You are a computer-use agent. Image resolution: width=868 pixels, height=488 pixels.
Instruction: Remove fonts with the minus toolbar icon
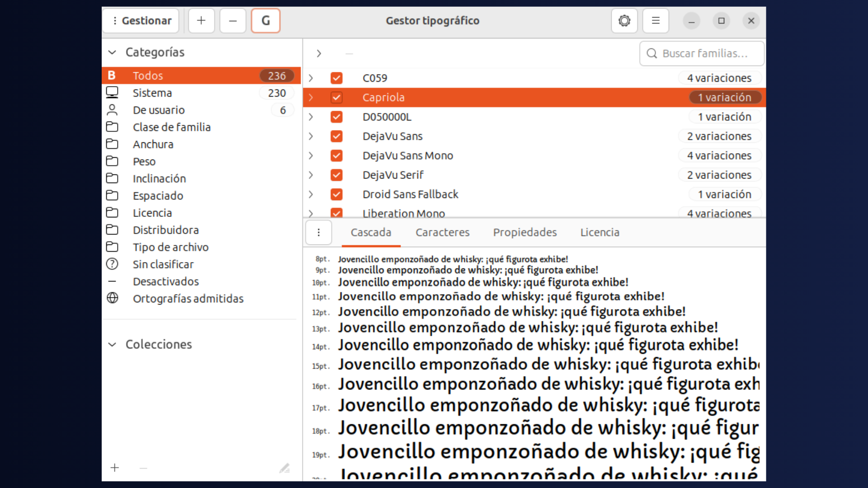point(232,20)
